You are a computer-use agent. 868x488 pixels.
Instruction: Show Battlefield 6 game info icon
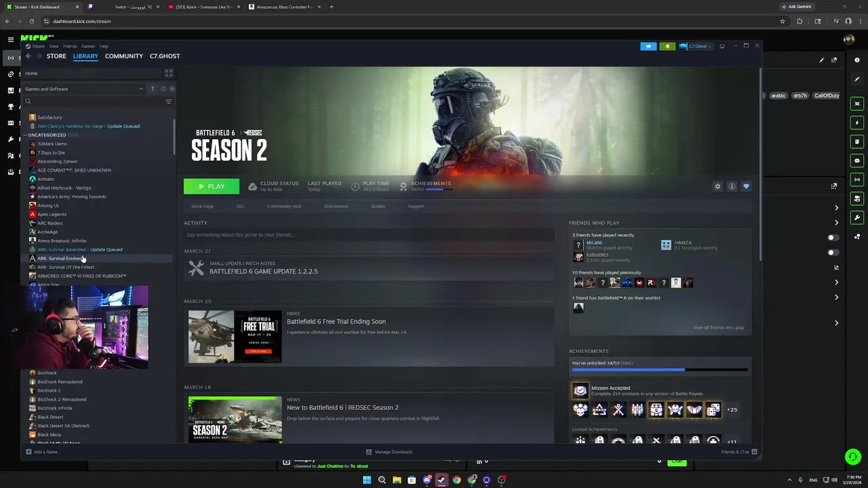(732, 186)
